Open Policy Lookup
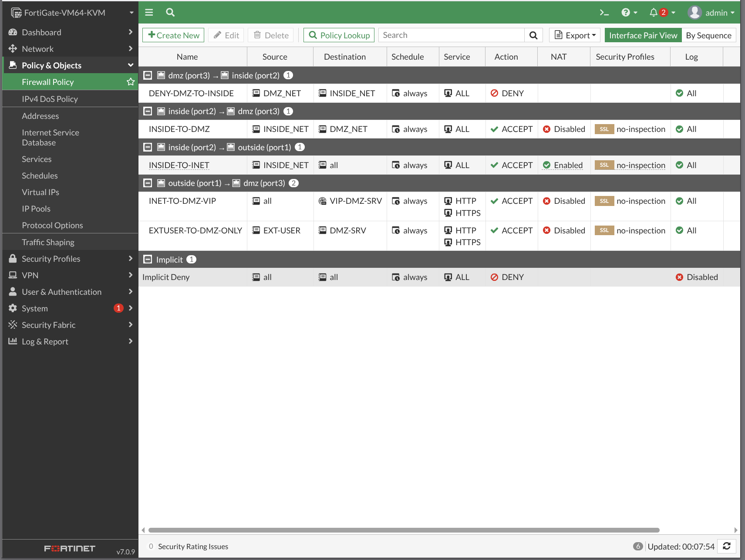The height and width of the screenshot is (560, 745). click(x=339, y=35)
